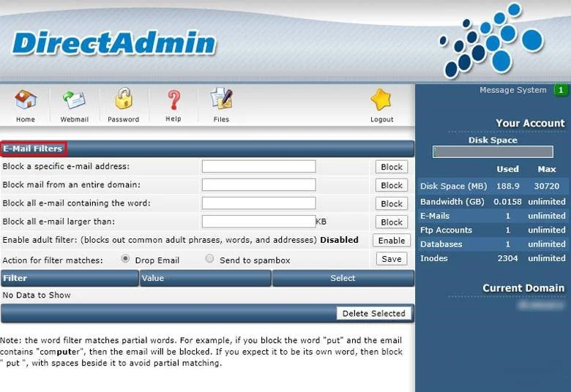
Task: Focus the e-mail size KB field
Action: click(259, 222)
